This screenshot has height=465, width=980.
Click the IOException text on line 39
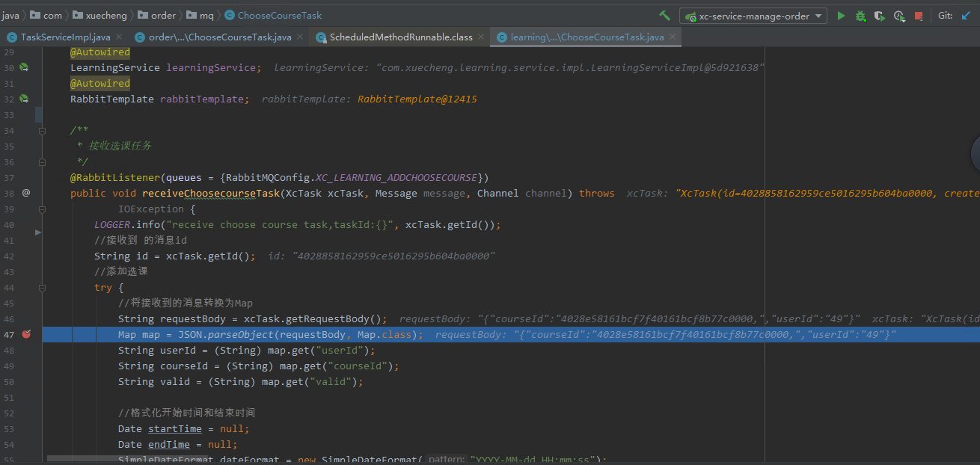pos(151,209)
